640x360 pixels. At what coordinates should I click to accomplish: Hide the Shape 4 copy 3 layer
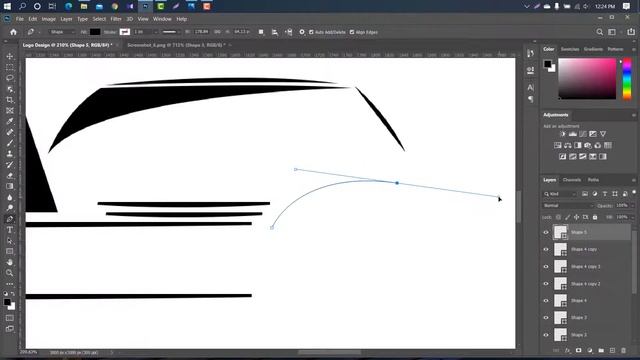tap(546, 267)
